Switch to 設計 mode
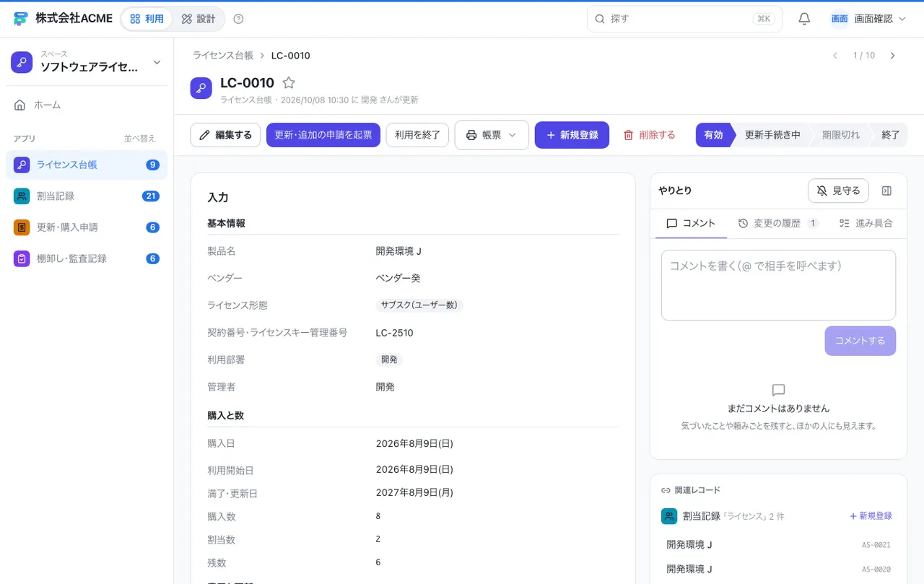The height and width of the screenshot is (584, 924). 199,19
